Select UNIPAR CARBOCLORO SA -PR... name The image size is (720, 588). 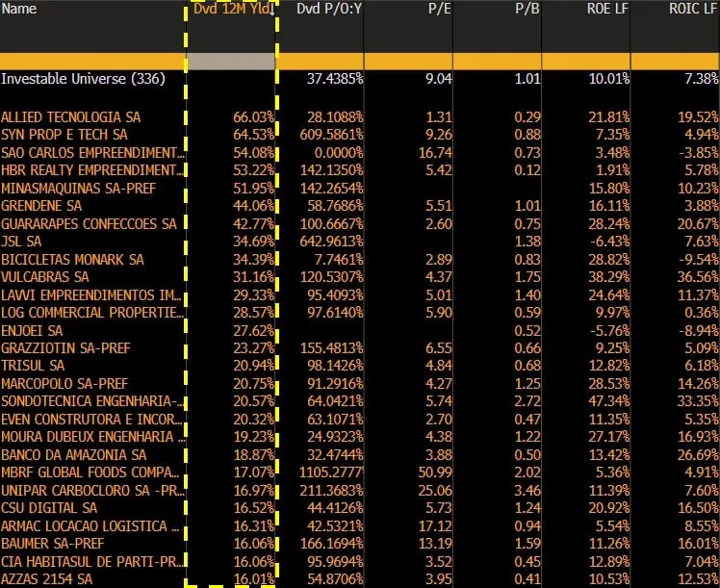91,490
